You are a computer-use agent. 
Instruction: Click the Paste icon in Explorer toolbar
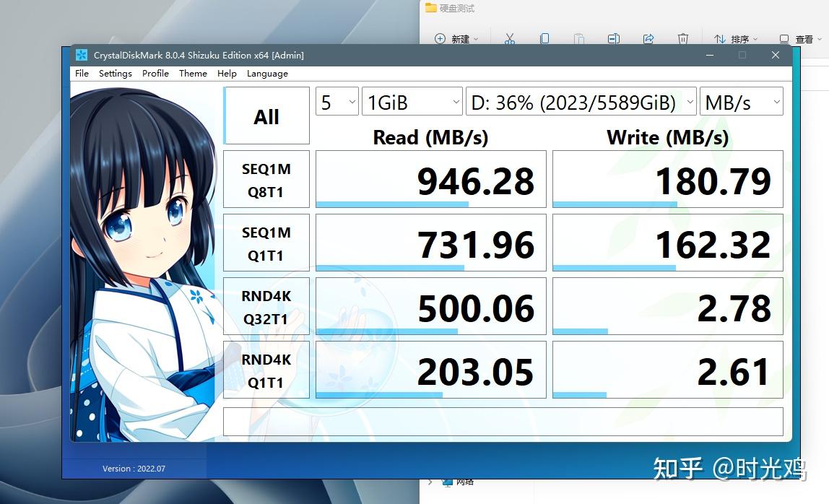pos(580,38)
